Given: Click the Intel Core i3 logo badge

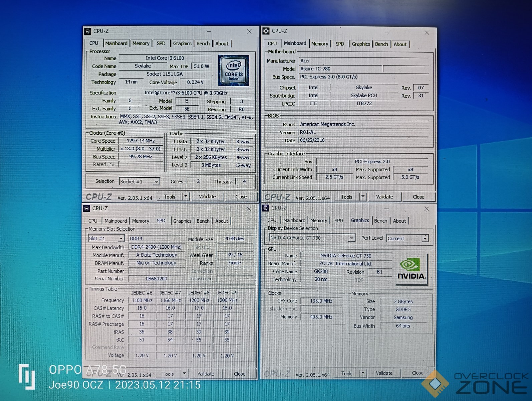Looking at the screenshot, I should pos(234,71).
